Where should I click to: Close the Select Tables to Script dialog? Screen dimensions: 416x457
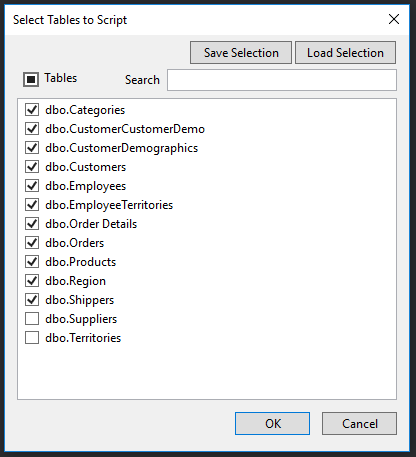394,19
